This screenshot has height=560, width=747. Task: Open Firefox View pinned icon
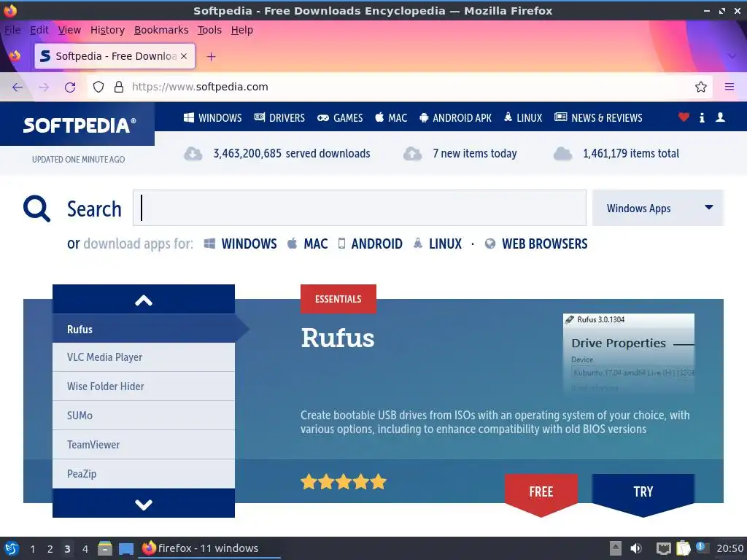point(15,56)
